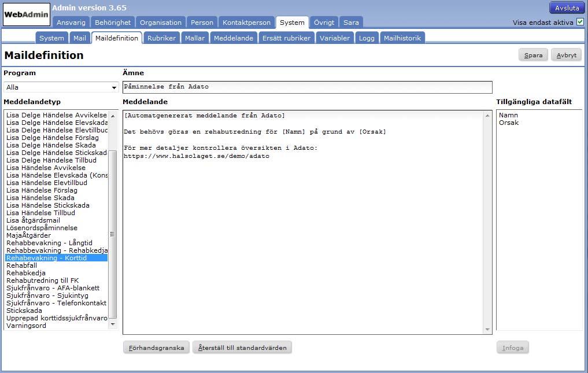Image resolution: width=588 pixels, height=373 pixels.
Task: Open the Ersätt rubriker sub-tab
Action: (x=287, y=38)
